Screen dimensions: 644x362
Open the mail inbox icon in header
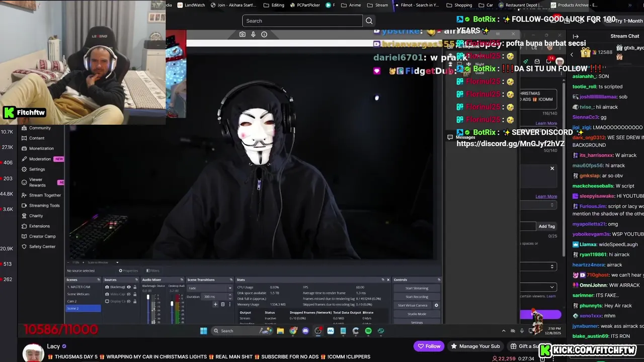537,61
